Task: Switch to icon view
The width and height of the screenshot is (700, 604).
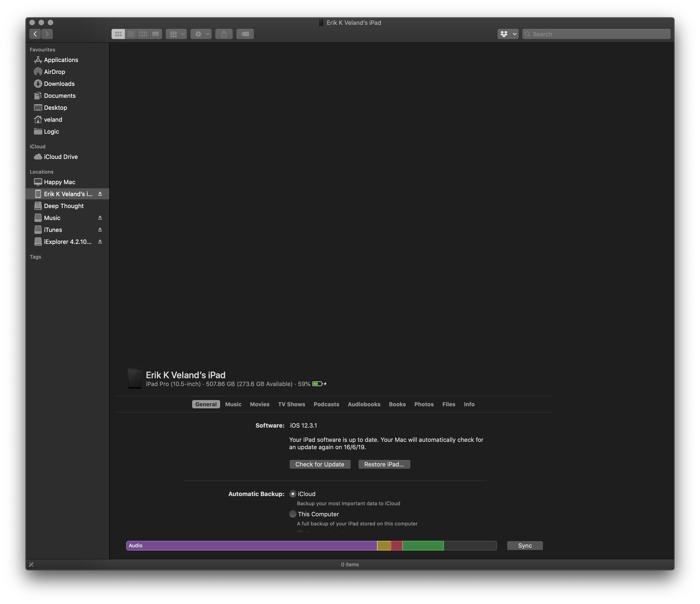Action: tap(118, 34)
